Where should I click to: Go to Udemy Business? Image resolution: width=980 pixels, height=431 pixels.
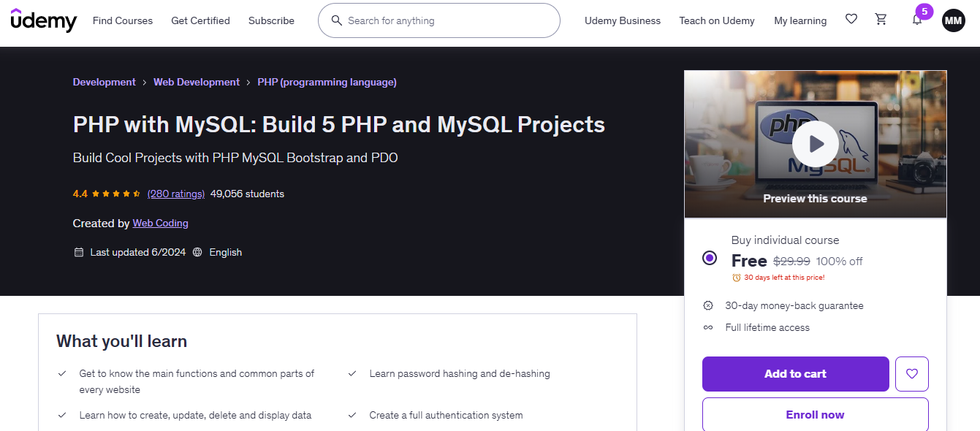click(x=623, y=20)
